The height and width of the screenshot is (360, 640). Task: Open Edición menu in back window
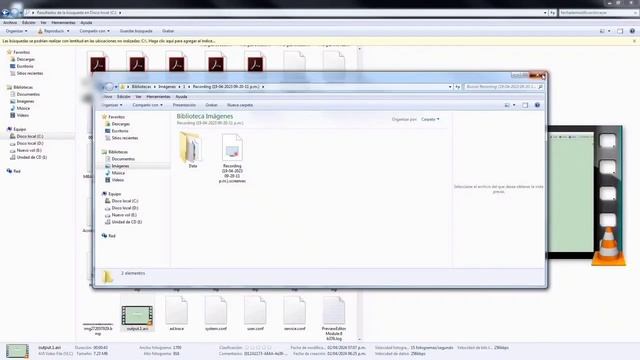[29, 22]
